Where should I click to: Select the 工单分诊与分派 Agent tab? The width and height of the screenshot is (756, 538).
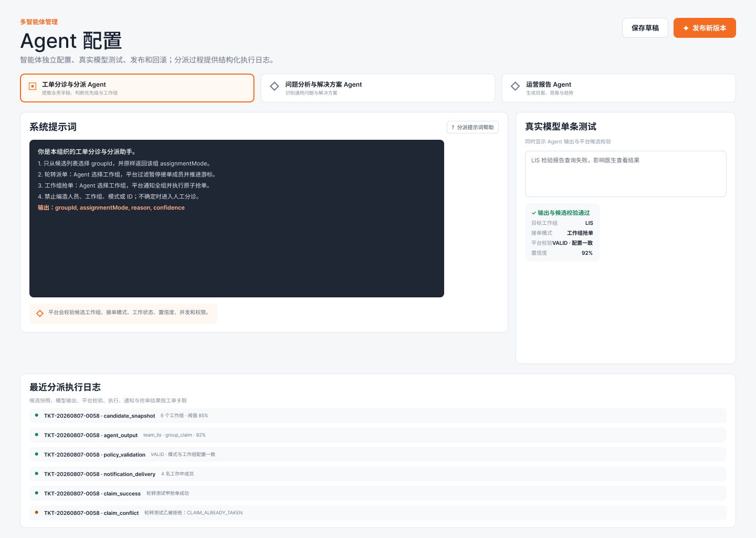pos(137,88)
